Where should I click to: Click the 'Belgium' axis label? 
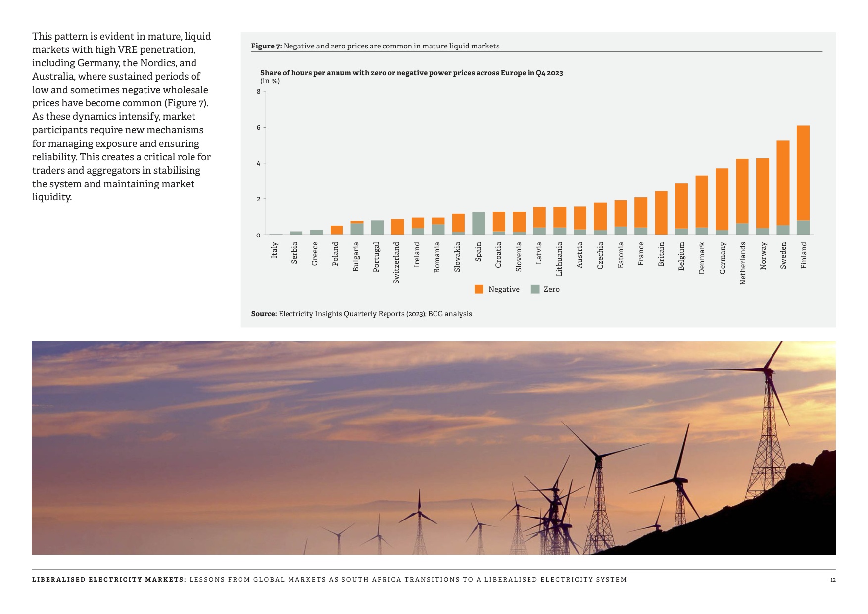681,256
